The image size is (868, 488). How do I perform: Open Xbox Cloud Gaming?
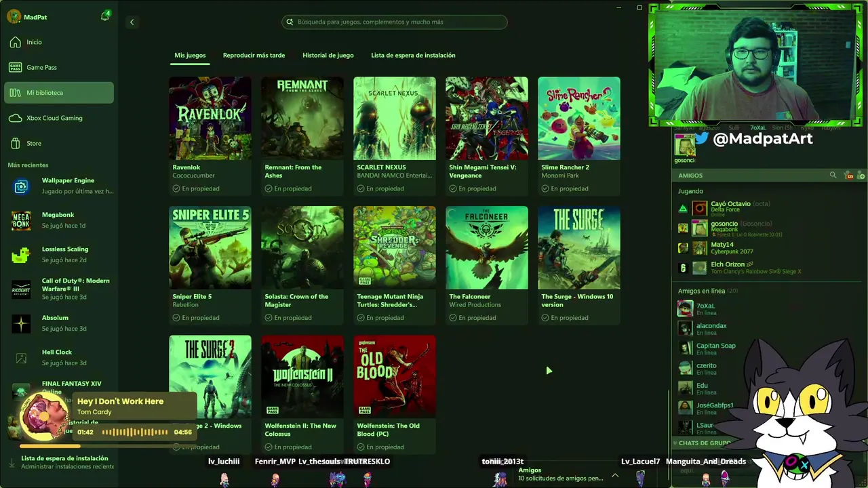coord(59,118)
